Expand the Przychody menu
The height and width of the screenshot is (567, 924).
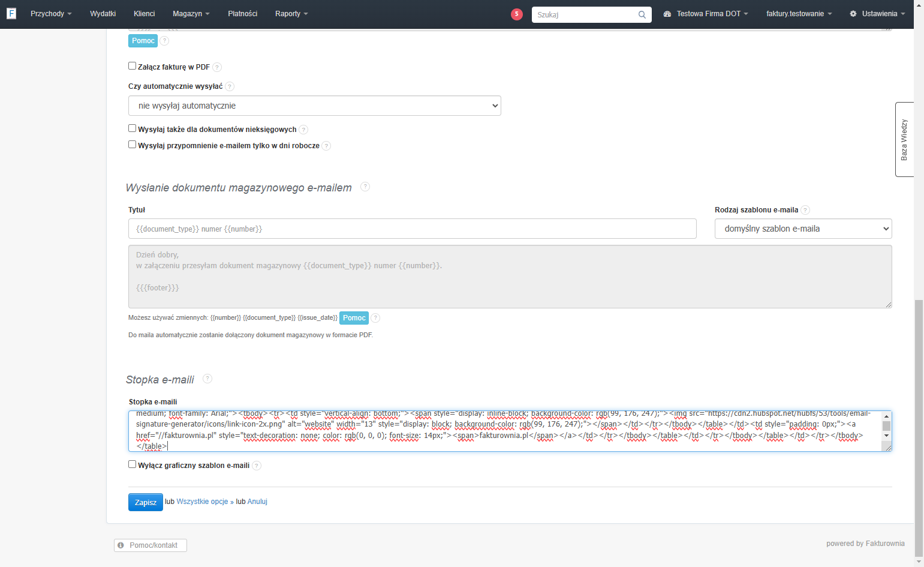click(x=51, y=14)
